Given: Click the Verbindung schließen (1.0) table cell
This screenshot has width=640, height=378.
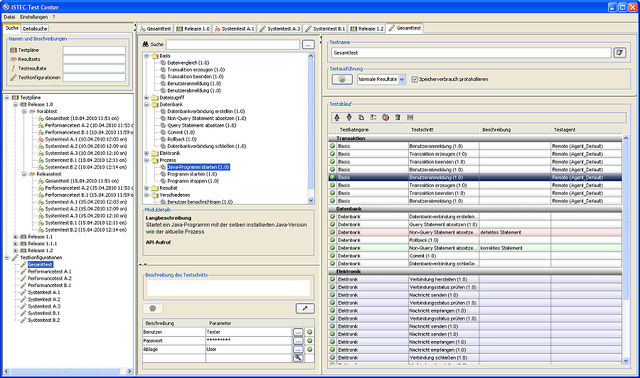Looking at the screenshot, I should click(x=444, y=358).
